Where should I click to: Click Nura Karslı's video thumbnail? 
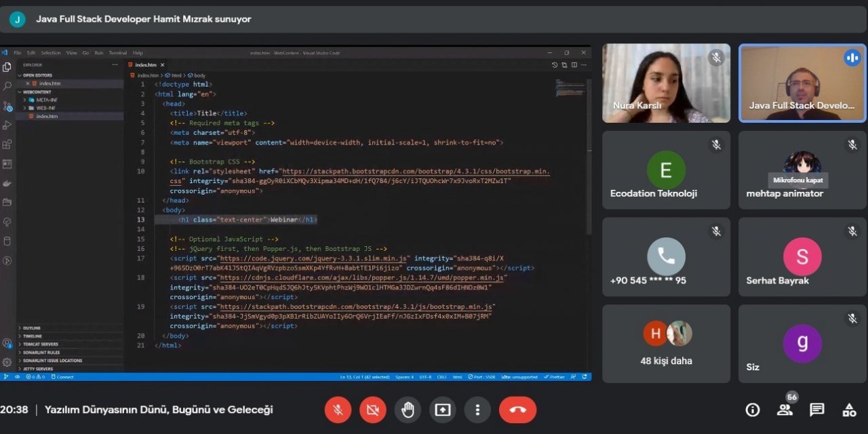point(666,83)
